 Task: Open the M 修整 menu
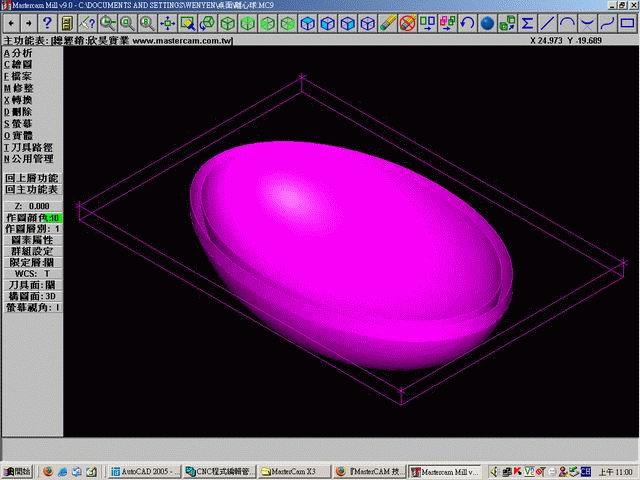tap(18, 88)
